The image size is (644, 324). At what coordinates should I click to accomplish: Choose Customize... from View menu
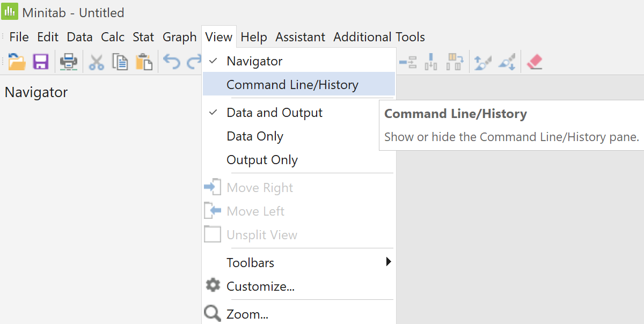point(299,286)
